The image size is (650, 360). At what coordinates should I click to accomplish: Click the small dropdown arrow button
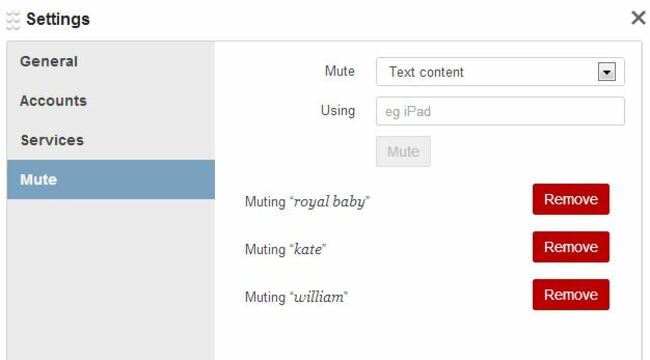tap(607, 72)
